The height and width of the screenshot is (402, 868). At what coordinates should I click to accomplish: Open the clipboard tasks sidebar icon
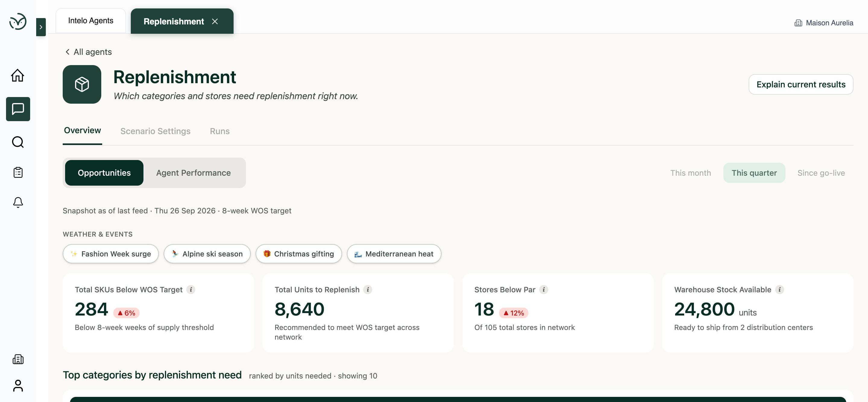click(18, 172)
